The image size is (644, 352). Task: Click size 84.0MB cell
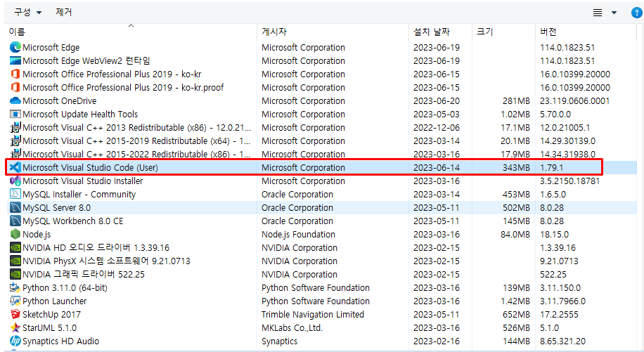pos(515,234)
